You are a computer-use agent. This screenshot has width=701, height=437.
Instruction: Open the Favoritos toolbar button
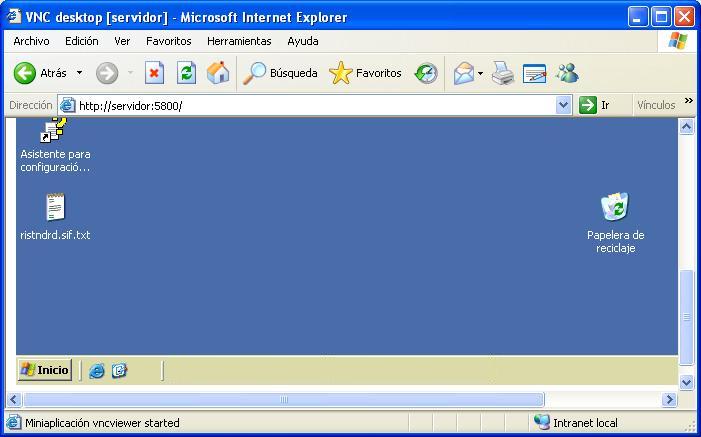366,73
